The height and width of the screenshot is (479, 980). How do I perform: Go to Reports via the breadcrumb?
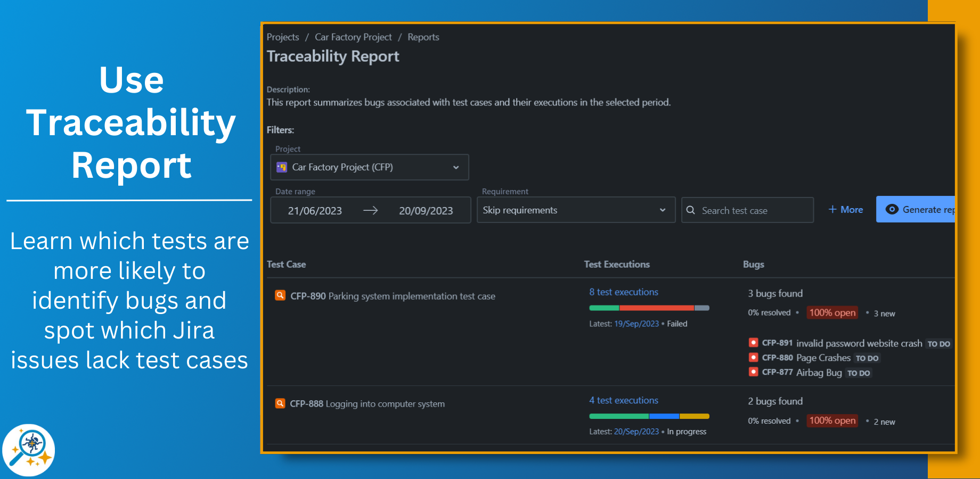click(423, 37)
